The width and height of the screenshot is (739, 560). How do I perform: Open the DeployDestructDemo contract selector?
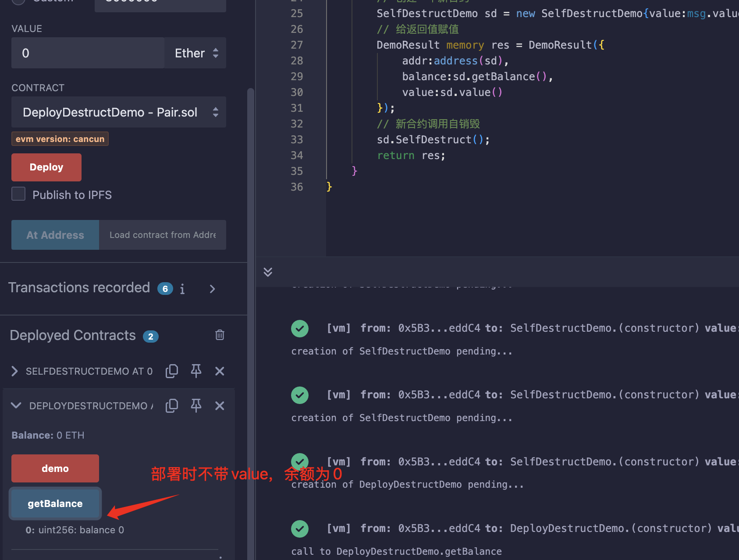(119, 112)
